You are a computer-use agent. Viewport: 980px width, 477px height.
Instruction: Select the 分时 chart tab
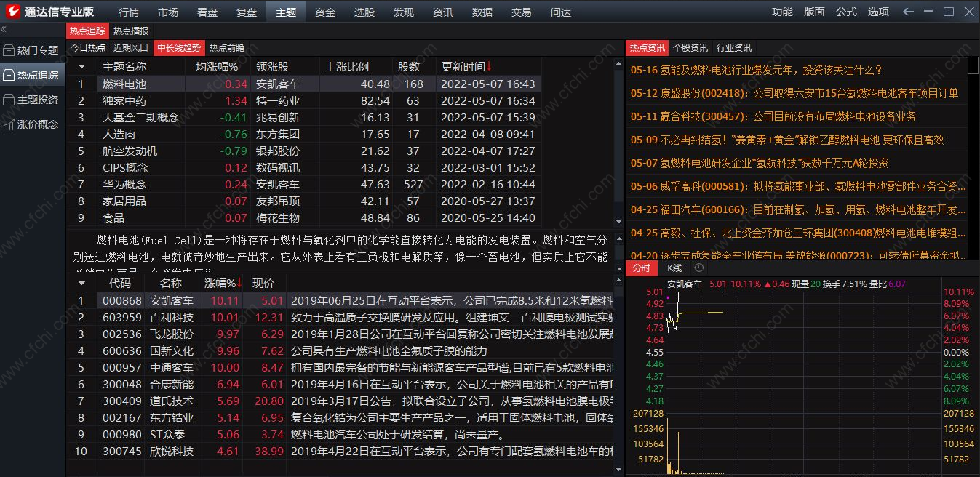point(642,268)
